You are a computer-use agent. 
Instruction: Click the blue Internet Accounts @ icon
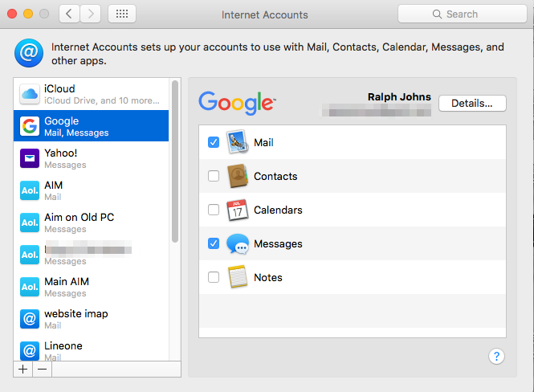pos(29,53)
